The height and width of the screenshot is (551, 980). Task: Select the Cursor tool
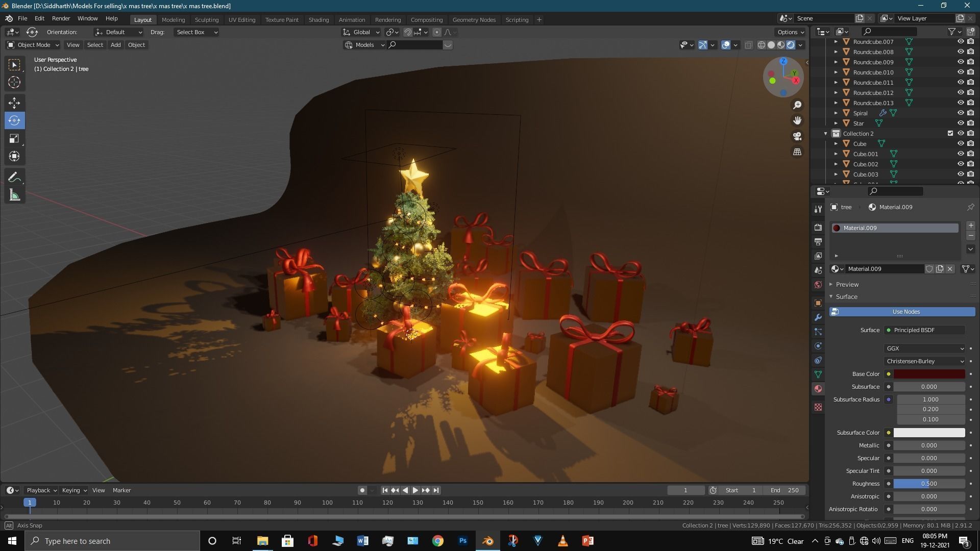14,82
